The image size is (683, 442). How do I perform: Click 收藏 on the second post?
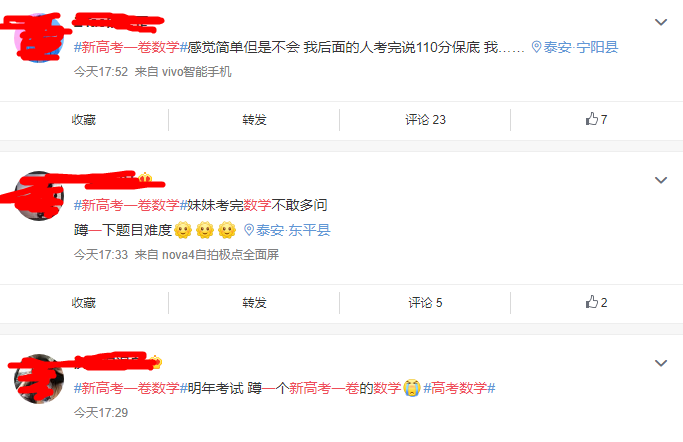84,303
